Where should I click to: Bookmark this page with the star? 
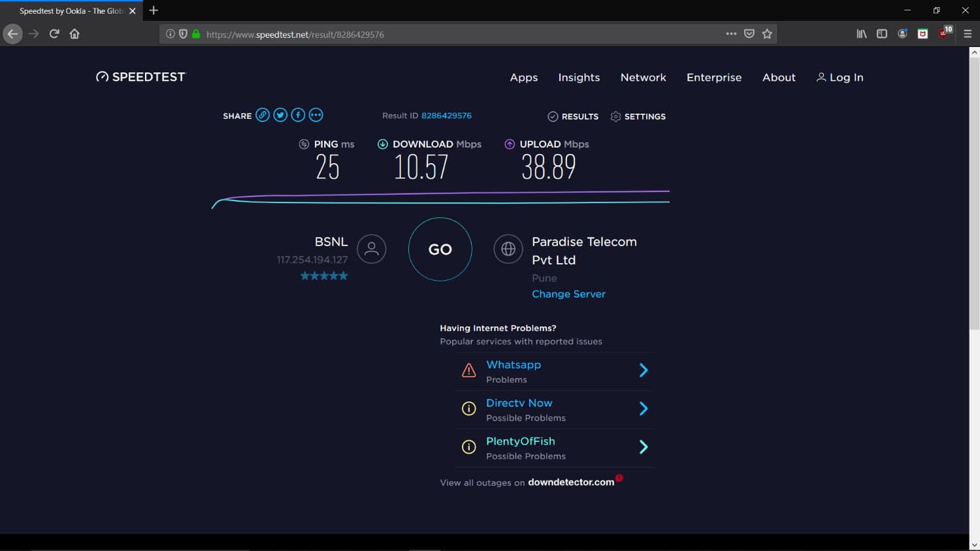[x=767, y=34]
